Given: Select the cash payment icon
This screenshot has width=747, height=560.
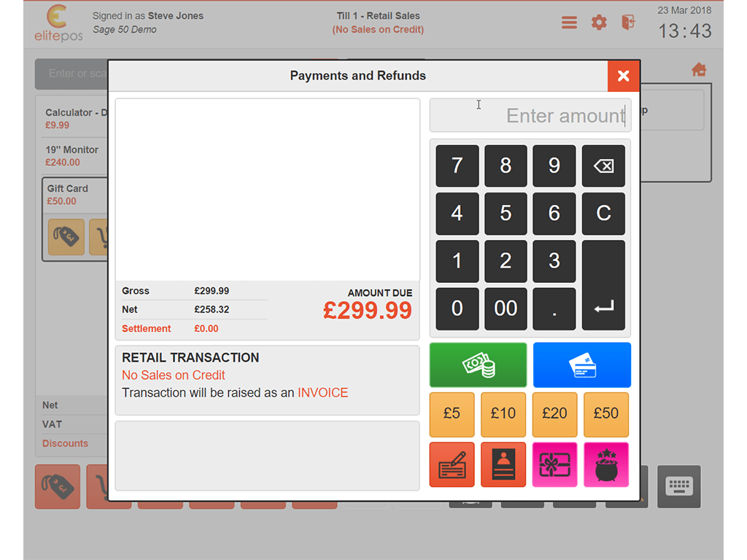Looking at the screenshot, I should 477,365.
